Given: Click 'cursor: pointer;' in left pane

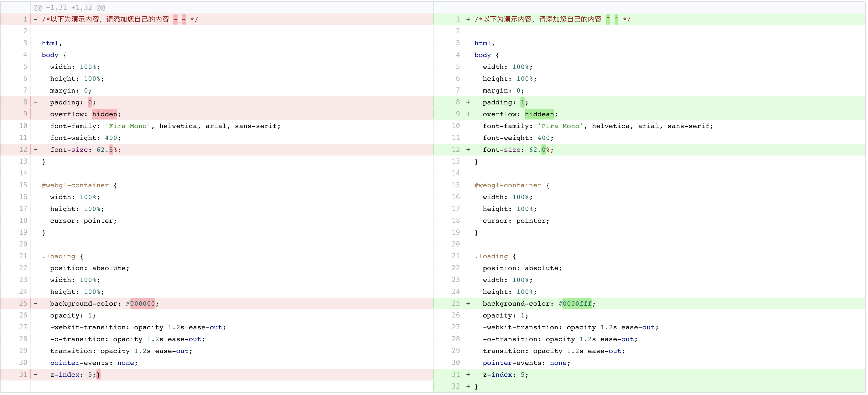Looking at the screenshot, I should pos(84,221).
